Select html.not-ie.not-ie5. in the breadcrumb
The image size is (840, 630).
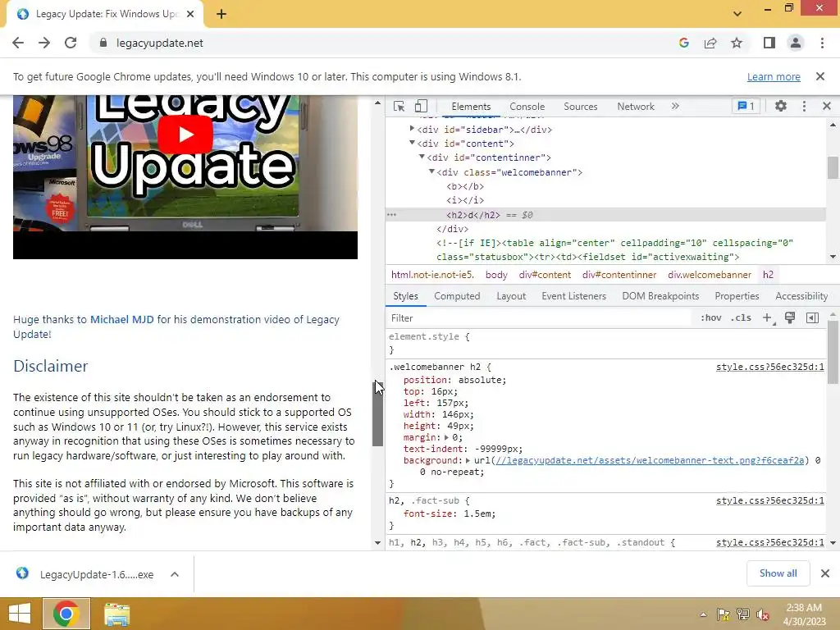pyautogui.click(x=432, y=275)
